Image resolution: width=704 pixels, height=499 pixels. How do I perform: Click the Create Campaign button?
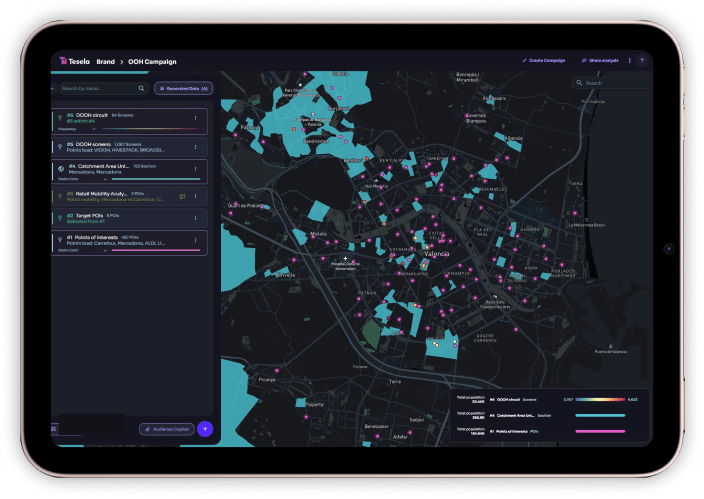coord(544,60)
